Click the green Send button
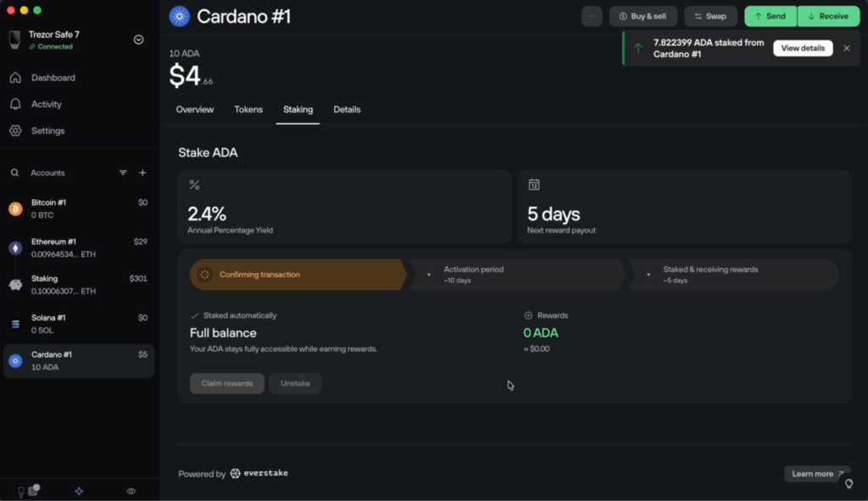868x501 pixels. (x=770, y=16)
